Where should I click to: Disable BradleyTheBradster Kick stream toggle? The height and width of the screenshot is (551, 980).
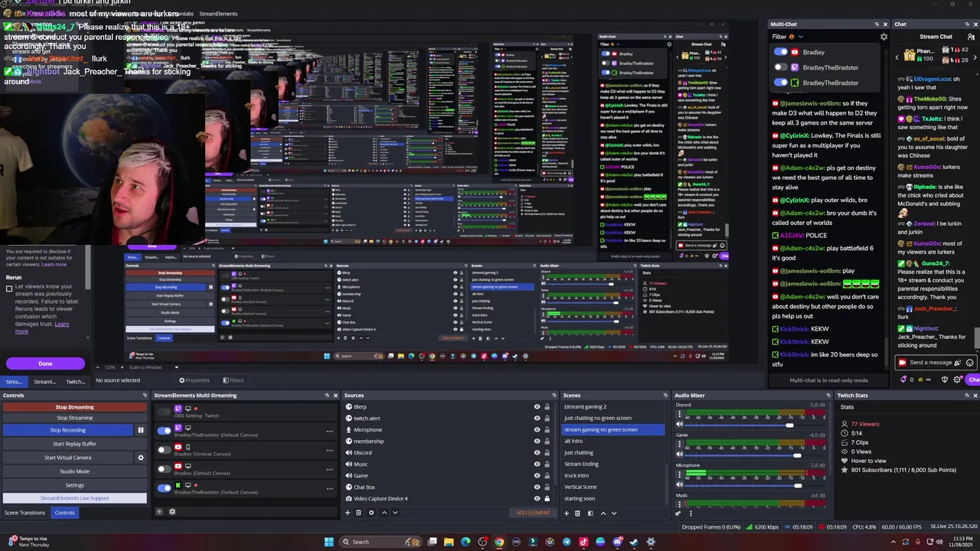point(164,487)
